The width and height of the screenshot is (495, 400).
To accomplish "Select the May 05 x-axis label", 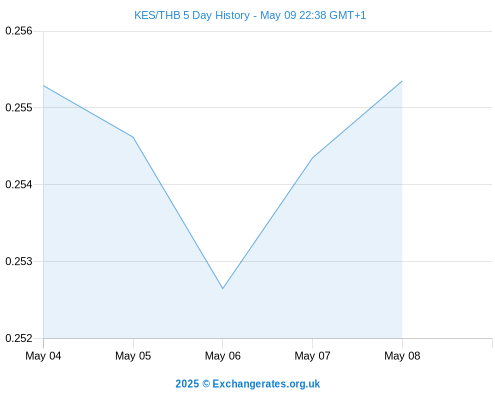I will pos(133,356).
